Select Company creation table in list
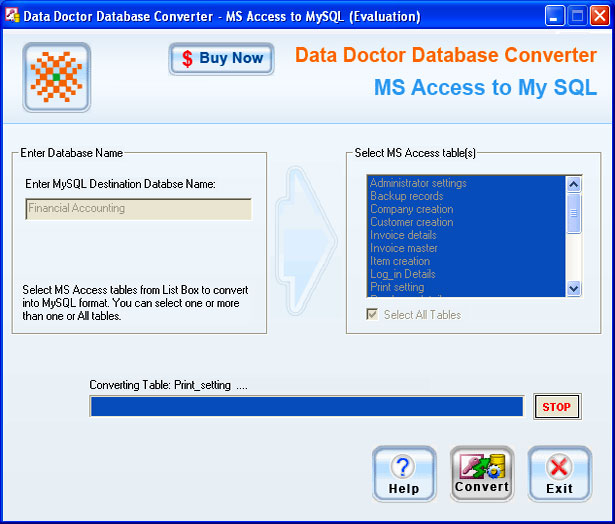 466,209
